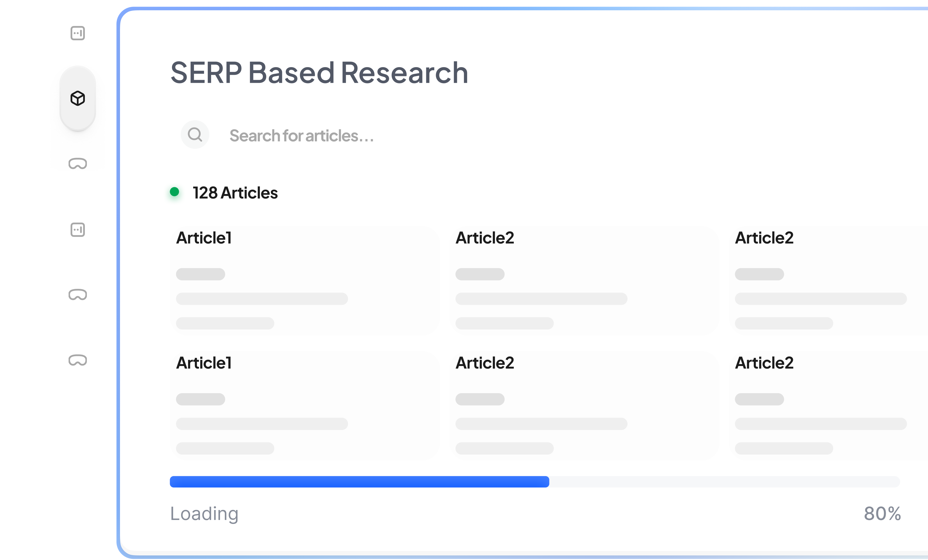
Task: Click the 128 Articles count label
Action: 235,193
